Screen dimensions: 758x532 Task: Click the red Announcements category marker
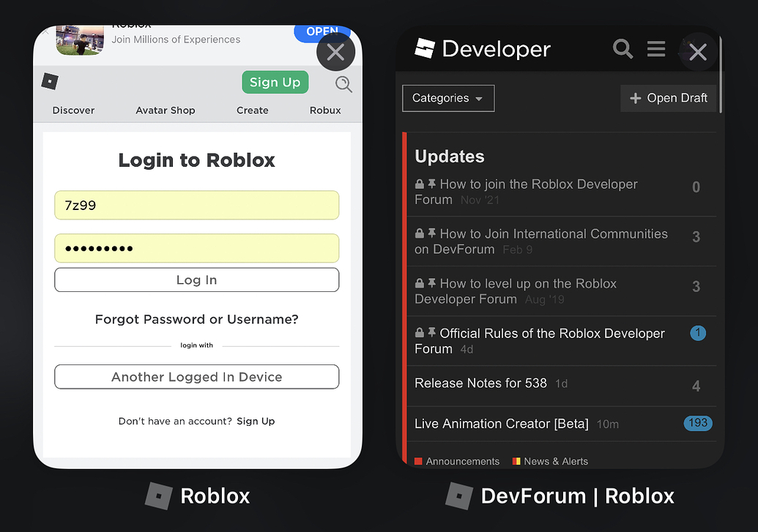point(419,461)
